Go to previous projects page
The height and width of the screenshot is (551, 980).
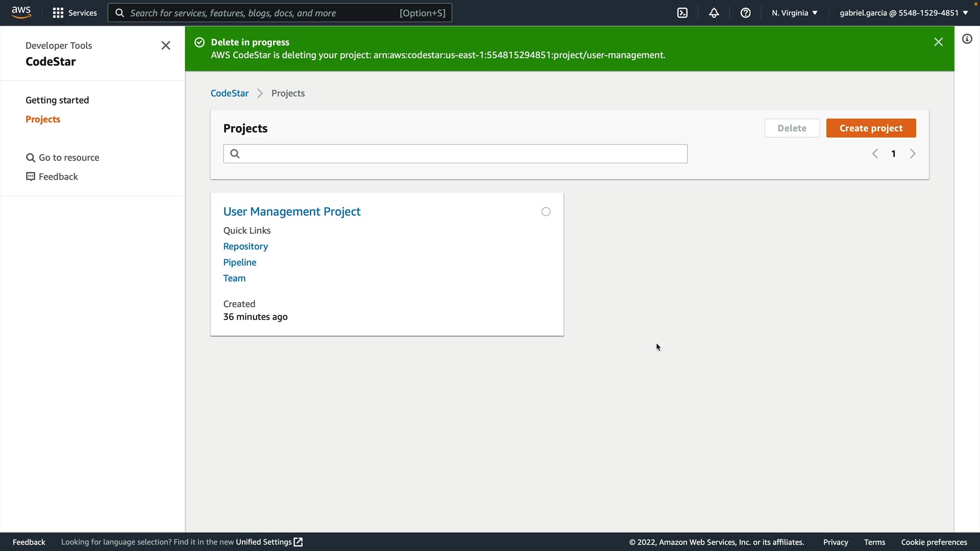coord(875,154)
